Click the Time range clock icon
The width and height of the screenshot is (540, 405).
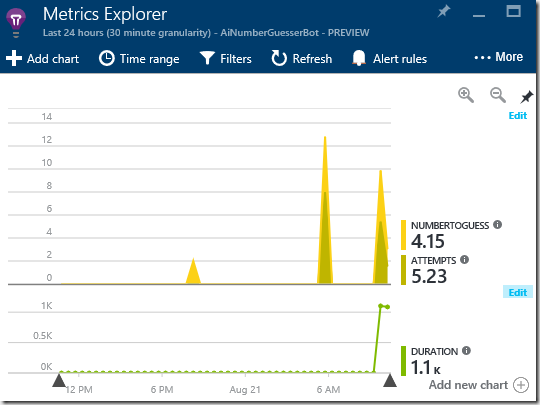click(107, 58)
